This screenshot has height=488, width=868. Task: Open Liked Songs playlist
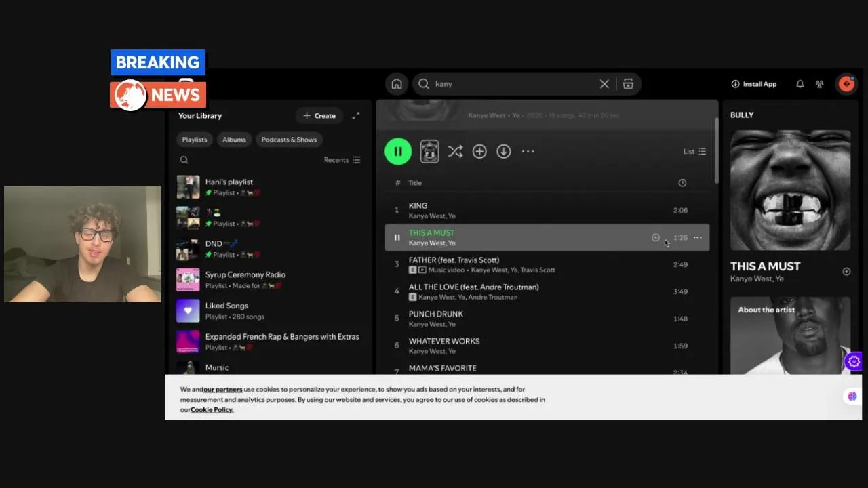271,311
